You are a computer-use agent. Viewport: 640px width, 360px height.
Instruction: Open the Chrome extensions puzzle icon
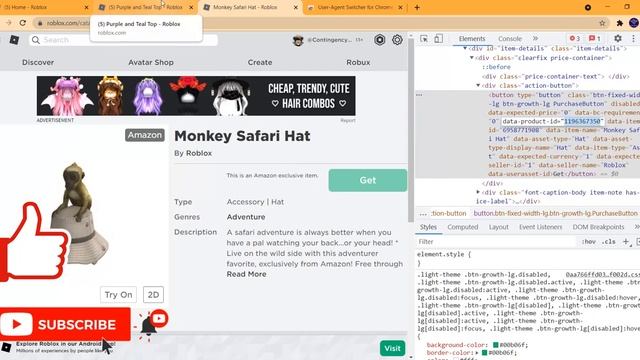(x=620, y=23)
